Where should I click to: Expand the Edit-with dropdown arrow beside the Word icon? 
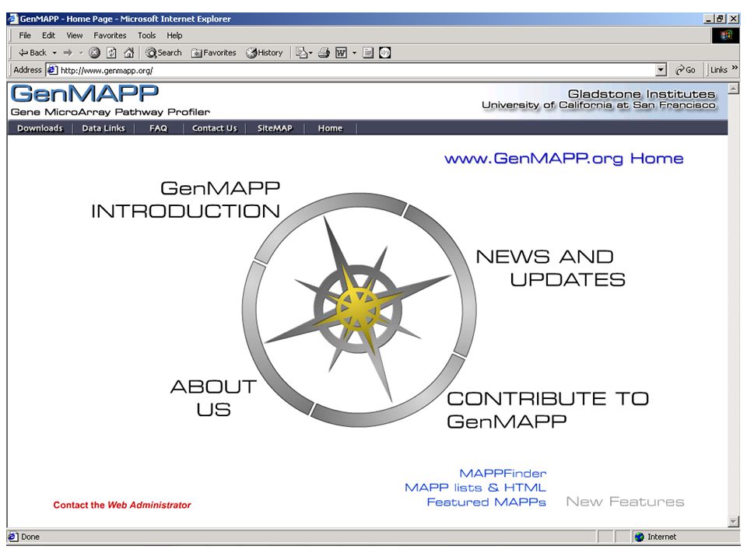point(354,53)
